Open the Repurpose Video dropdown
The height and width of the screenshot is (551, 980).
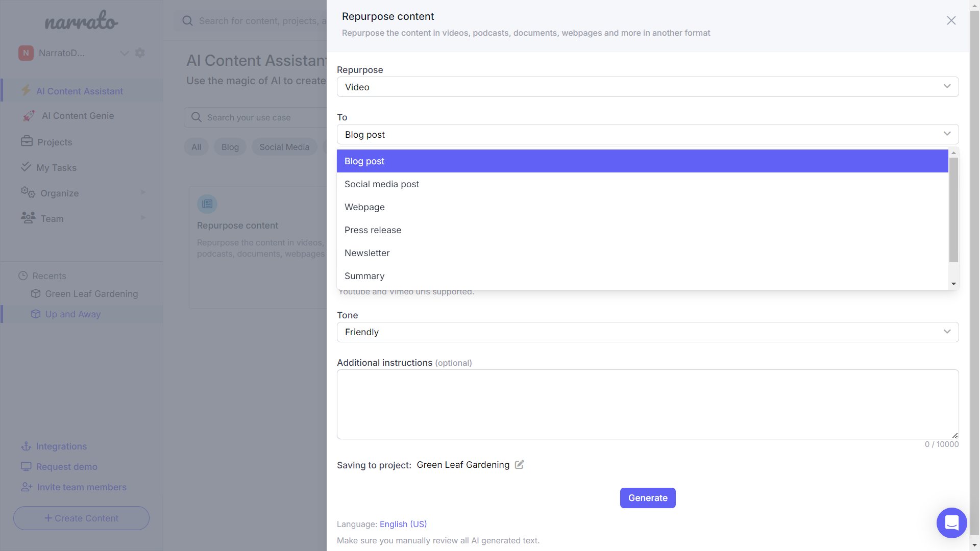(647, 87)
